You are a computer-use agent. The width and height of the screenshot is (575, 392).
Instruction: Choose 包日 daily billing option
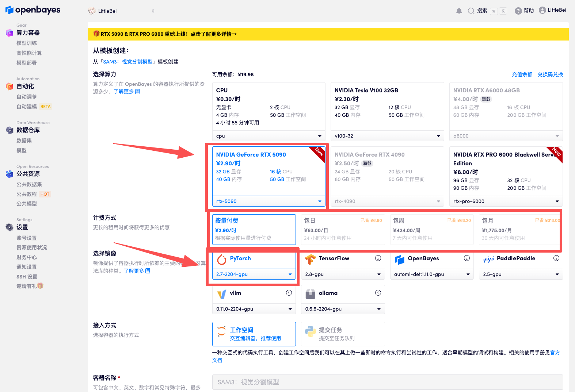(343, 229)
